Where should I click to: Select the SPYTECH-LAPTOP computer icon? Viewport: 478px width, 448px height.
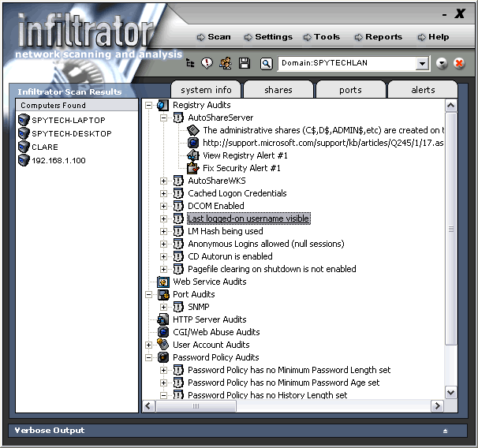pyautogui.click(x=24, y=120)
